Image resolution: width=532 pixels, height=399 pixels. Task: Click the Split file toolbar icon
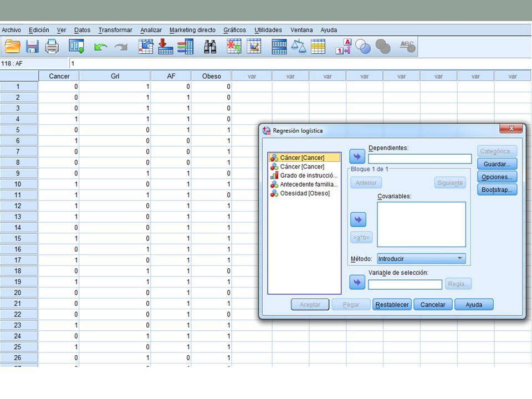click(x=279, y=47)
